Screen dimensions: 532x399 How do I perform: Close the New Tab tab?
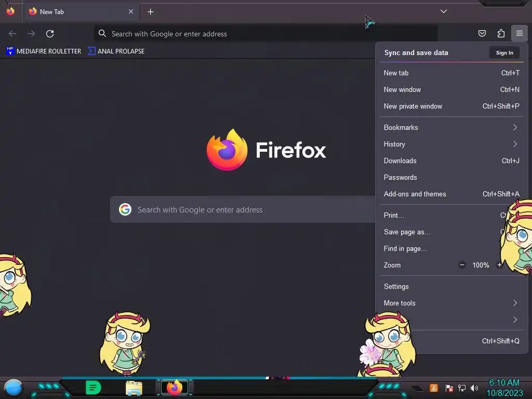pos(131,11)
